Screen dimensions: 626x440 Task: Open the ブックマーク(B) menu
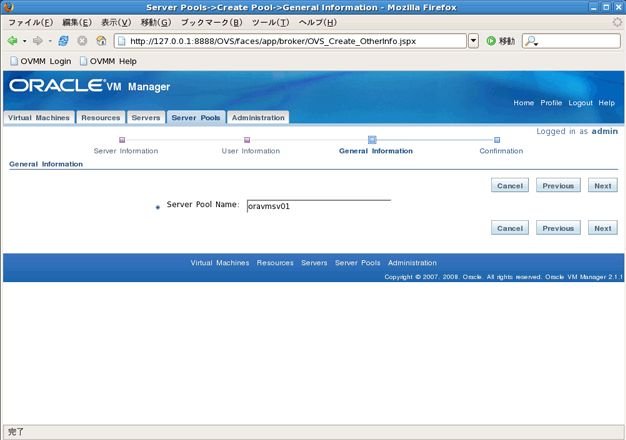coord(211,22)
